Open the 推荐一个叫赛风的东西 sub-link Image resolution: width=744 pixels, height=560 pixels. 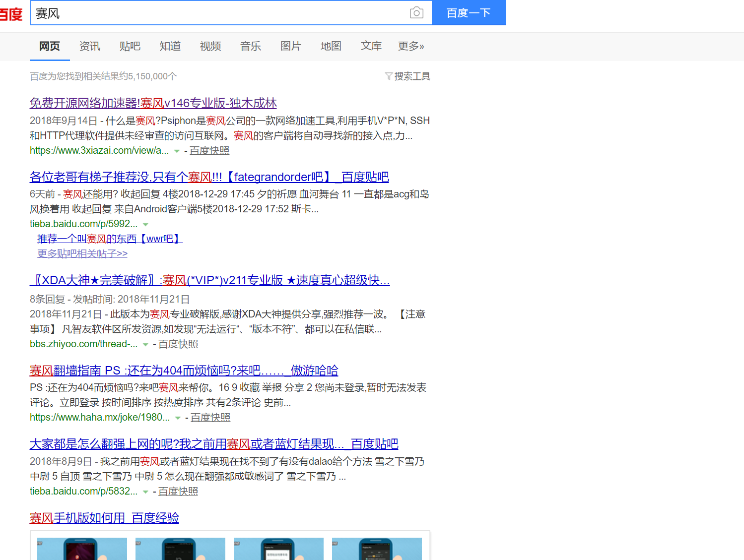click(110, 239)
